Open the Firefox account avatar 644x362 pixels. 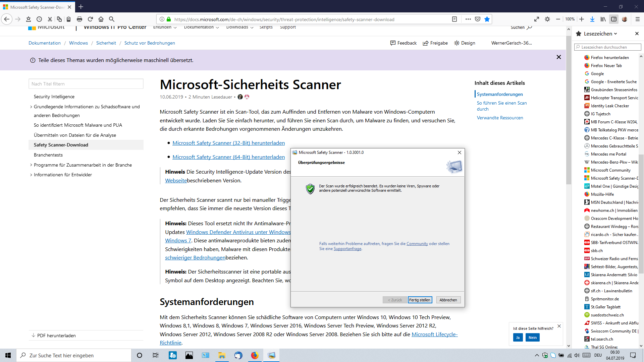[625, 19]
